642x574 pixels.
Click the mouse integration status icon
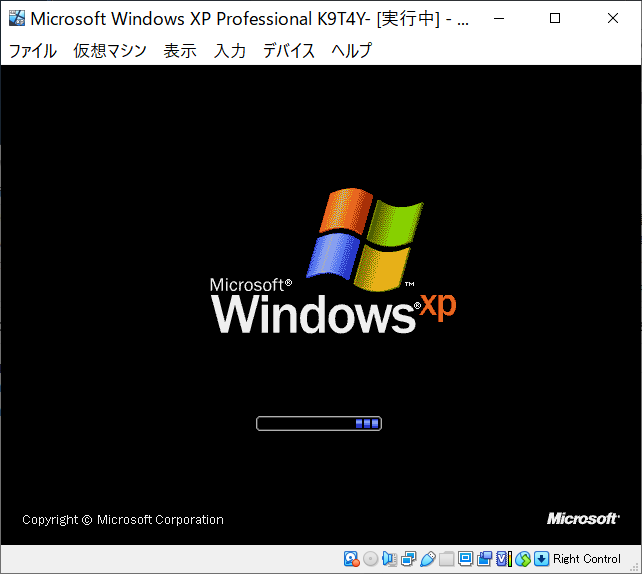click(523, 559)
